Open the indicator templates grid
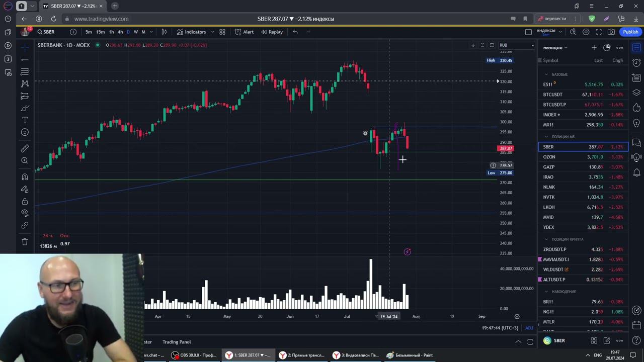This screenshot has width=644, height=362. (222, 32)
